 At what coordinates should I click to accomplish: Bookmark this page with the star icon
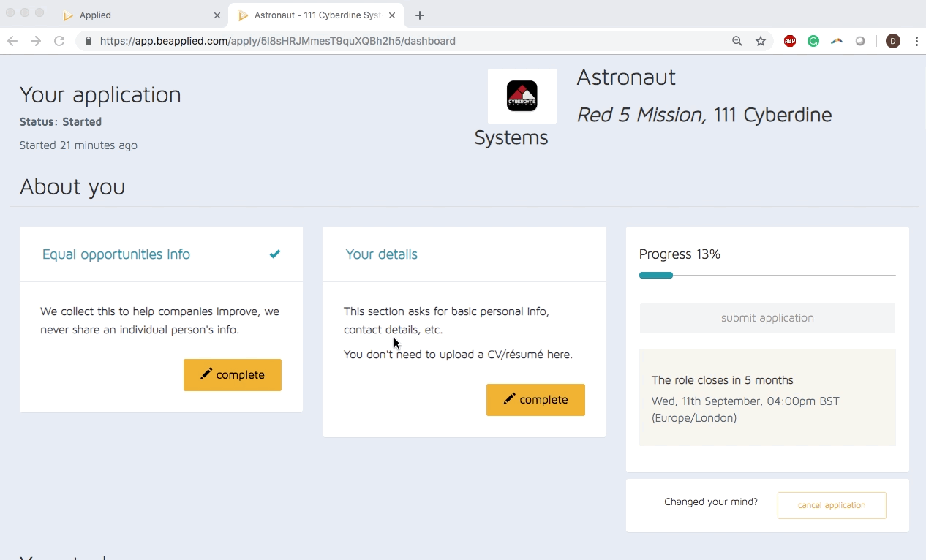pyautogui.click(x=761, y=41)
